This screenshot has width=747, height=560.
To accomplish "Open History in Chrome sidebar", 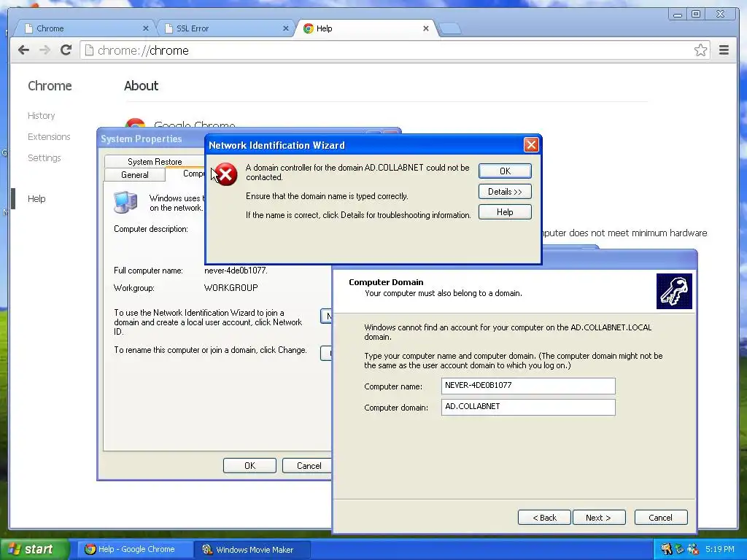I will 42,116.
